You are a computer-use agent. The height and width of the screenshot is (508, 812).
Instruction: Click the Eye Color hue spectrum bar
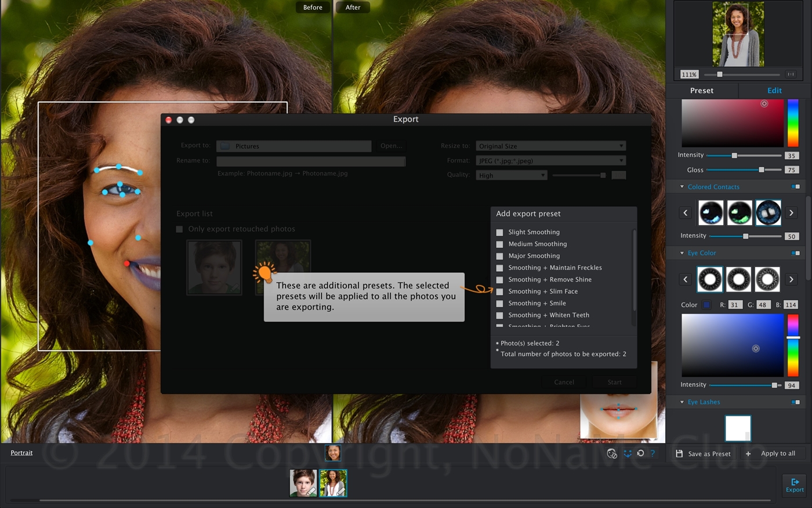(x=793, y=345)
